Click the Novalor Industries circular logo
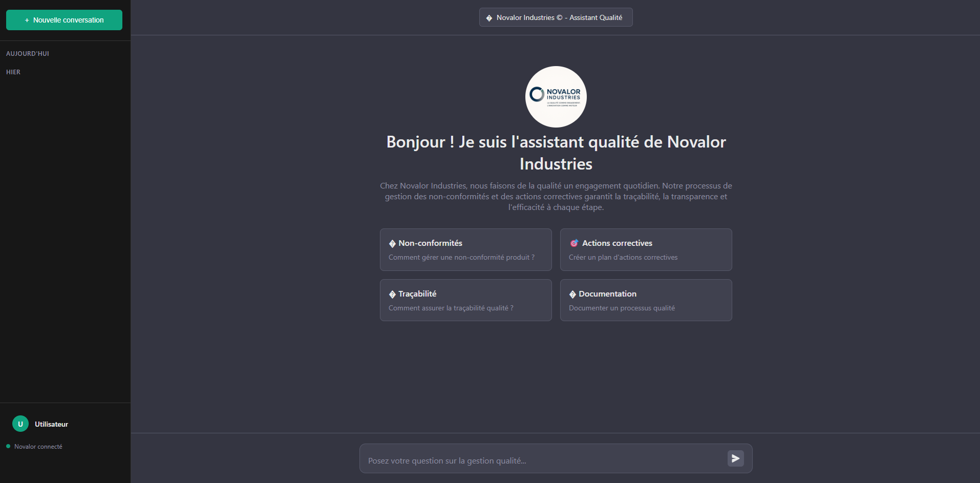Screen dimensions: 980x483 click(x=556, y=97)
